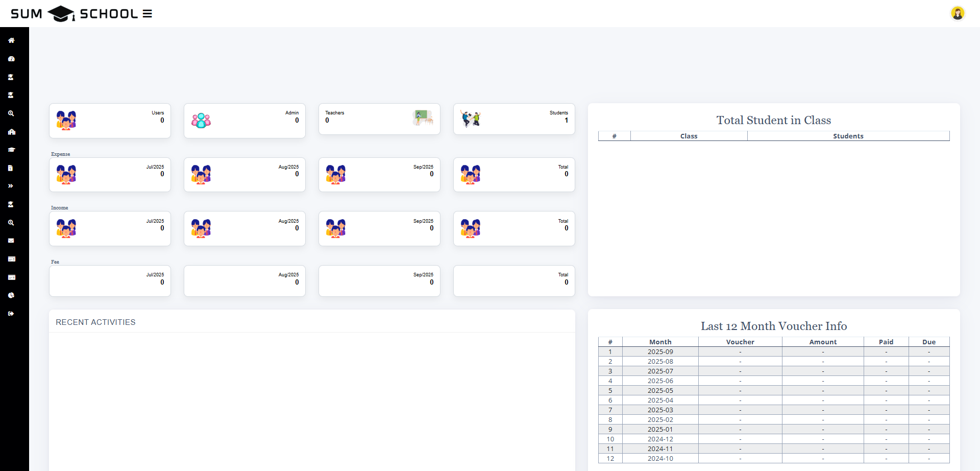980x471 pixels.
Task: Open the invoice document icon in sidebar
Action: 11,168
